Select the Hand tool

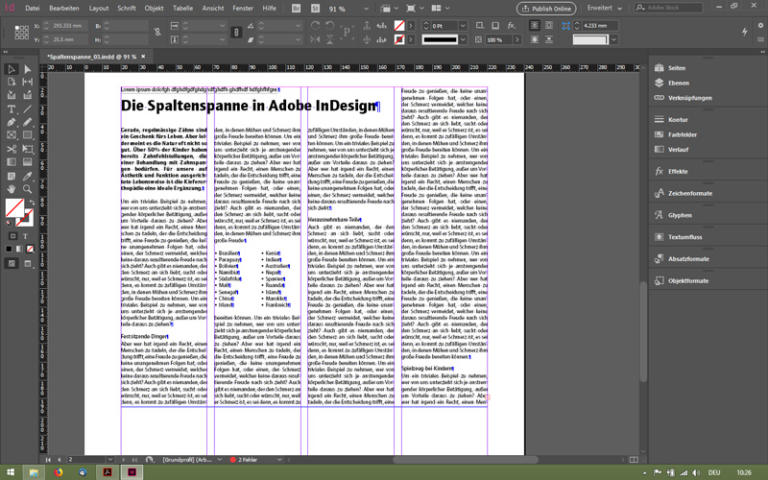pos(11,189)
